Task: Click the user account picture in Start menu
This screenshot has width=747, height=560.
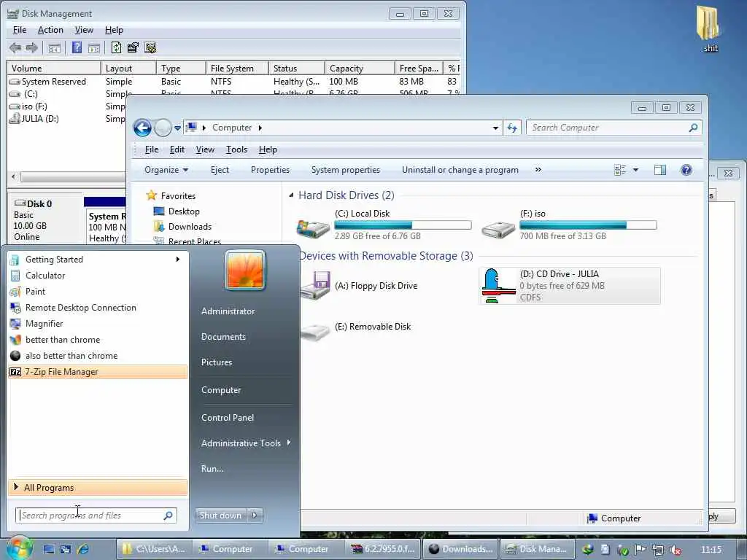Action: pos(245,270)
